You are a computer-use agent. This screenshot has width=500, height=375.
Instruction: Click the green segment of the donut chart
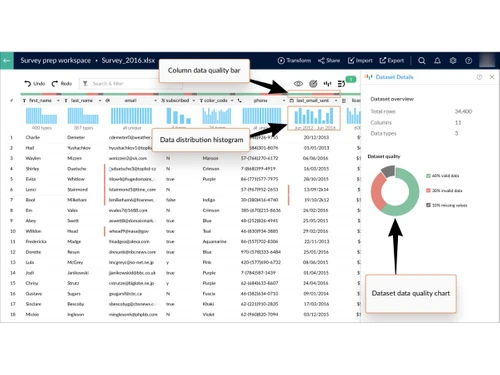click(412, 197)
